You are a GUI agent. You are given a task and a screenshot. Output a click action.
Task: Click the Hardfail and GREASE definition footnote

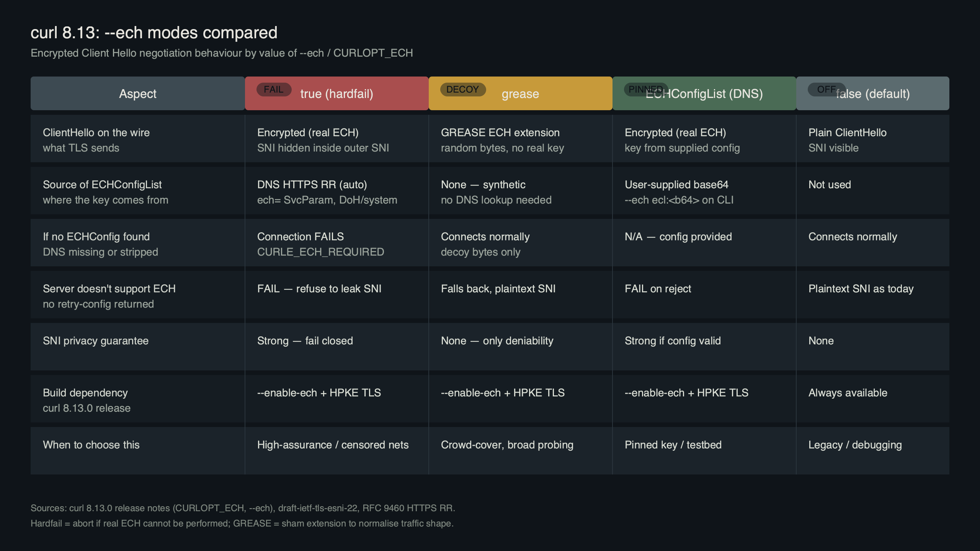242,523
